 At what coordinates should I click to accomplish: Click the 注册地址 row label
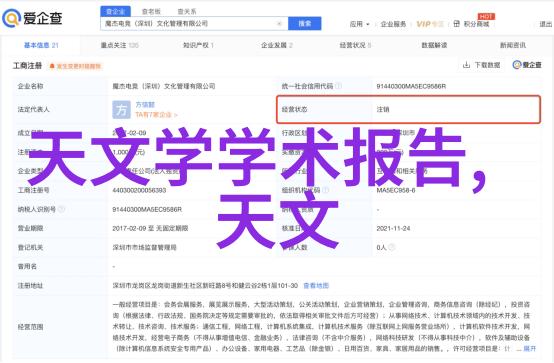(30, 286)
